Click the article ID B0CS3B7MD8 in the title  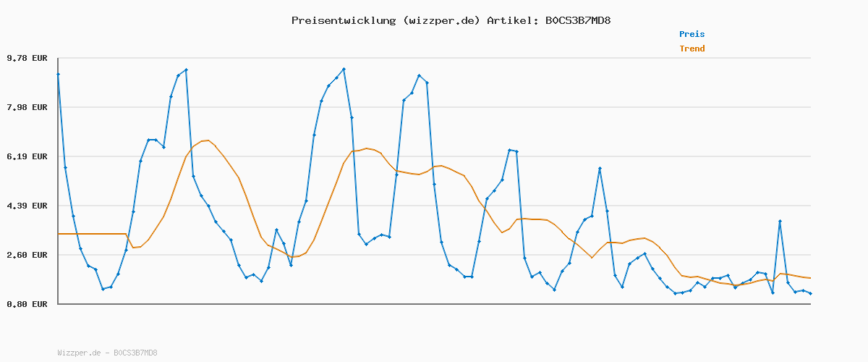578,20
